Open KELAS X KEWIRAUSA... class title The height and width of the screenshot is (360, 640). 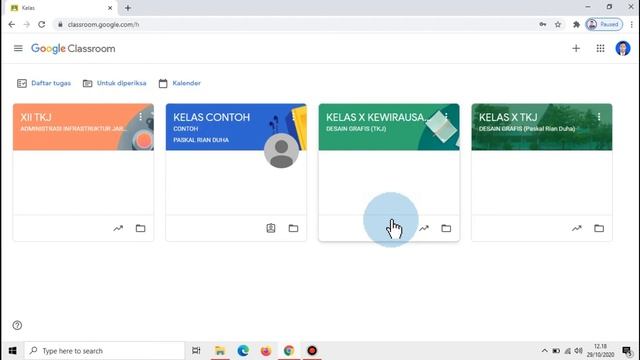tap(377, 118)
